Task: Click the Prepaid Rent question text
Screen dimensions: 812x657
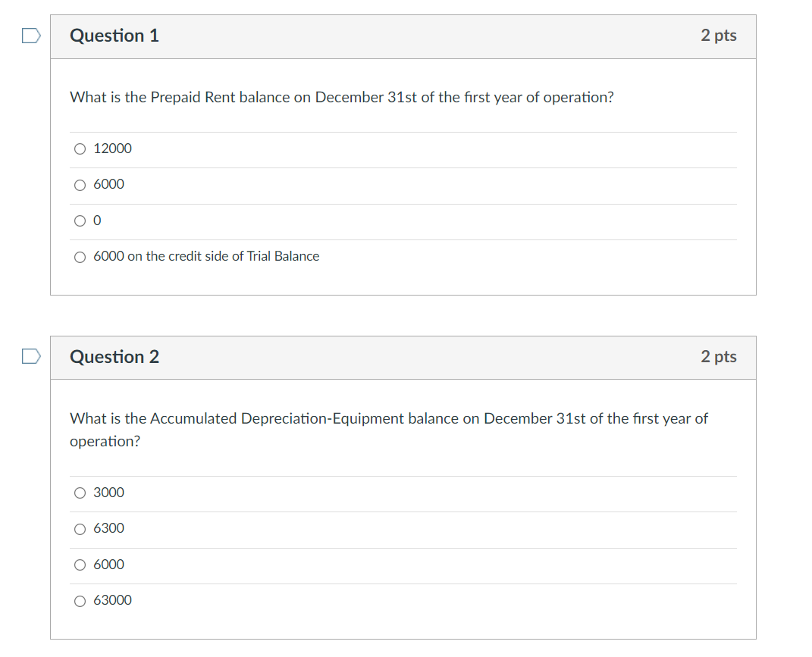Action: pos(341,98)
